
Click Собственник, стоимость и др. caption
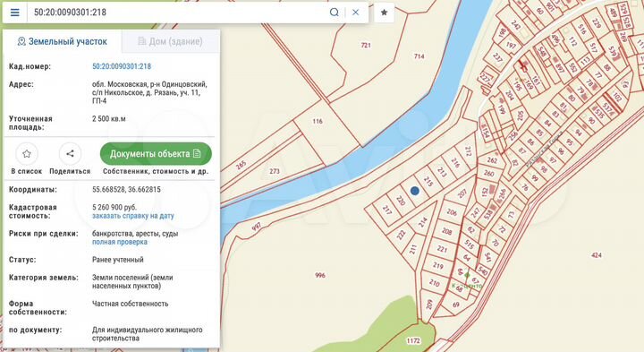pos(156,171)
